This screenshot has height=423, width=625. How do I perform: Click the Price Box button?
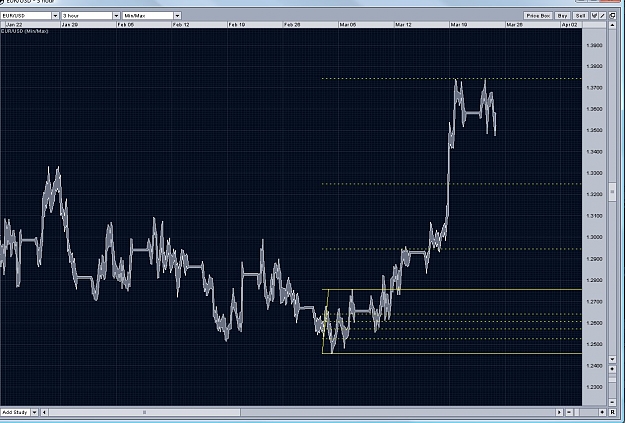[538, 16]
